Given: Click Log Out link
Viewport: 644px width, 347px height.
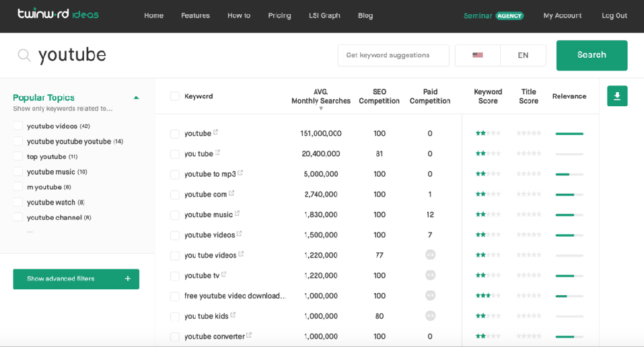Looking at the screenshot, I should click(x=614, y=15).
